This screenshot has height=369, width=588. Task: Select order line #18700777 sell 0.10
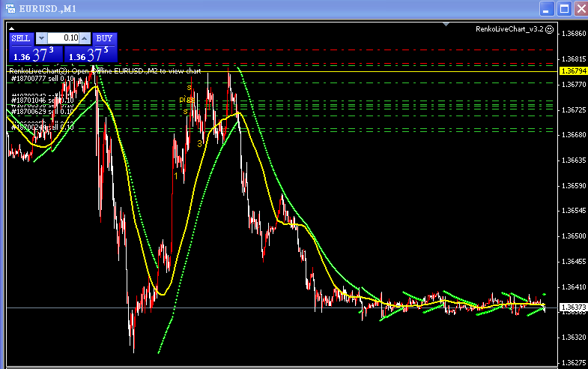43,79
